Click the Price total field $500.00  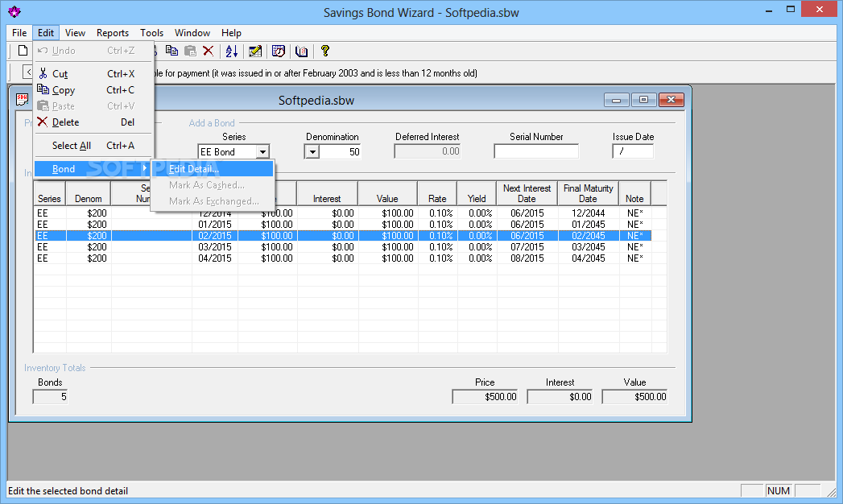(x=485, y=397)
